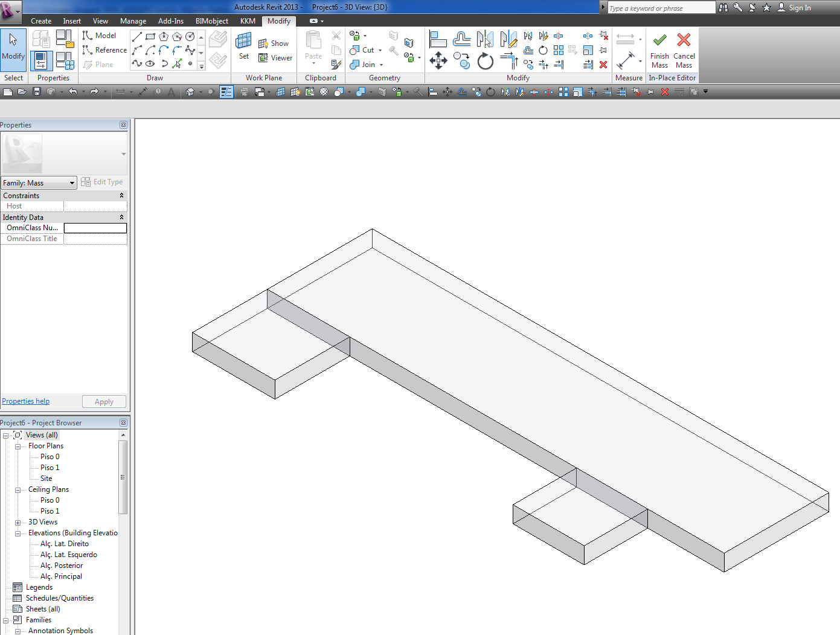This screenshot has height=635, width=840.
Task: Click the red Delete icon in Modify panel
Action: pos(603,65)
